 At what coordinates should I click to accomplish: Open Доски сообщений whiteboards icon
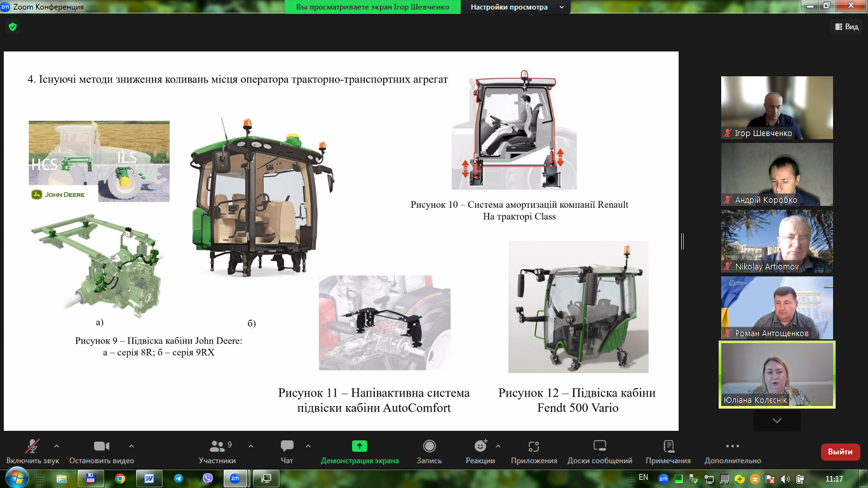(x=599, y=447)
